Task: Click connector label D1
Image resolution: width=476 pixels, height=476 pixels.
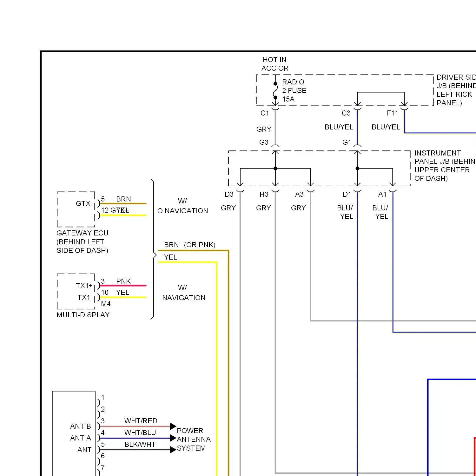Action: click(347, 195)
